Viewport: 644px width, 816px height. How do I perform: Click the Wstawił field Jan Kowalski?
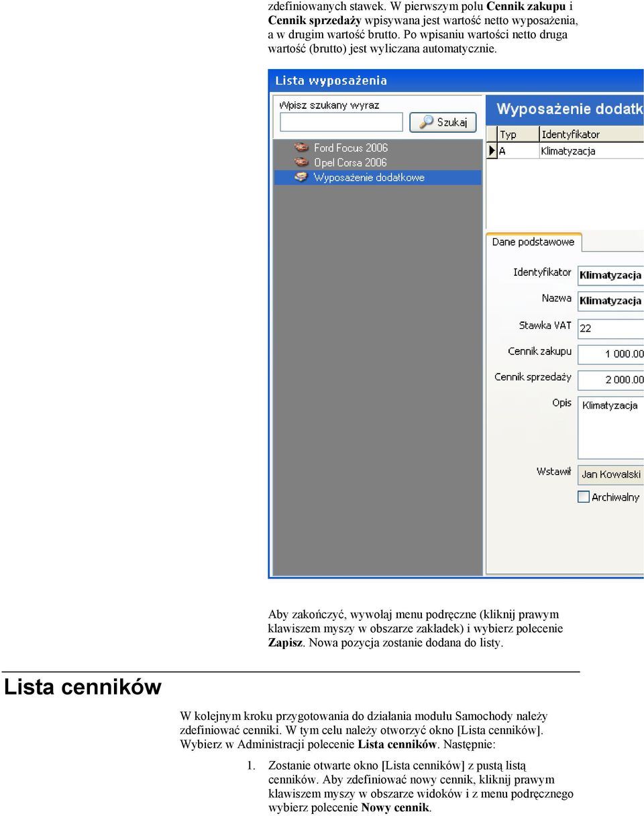610,474
